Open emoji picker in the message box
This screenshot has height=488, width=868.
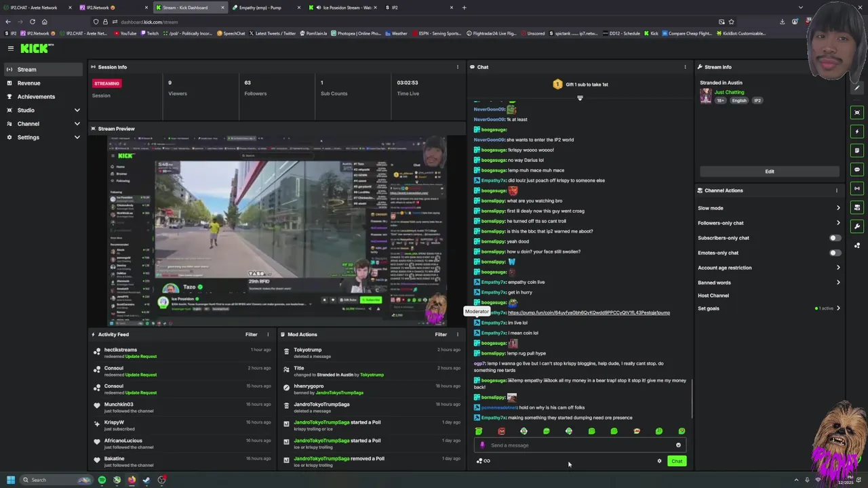678,445
